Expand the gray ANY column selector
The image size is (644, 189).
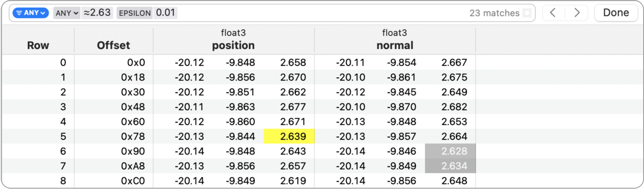67,13
